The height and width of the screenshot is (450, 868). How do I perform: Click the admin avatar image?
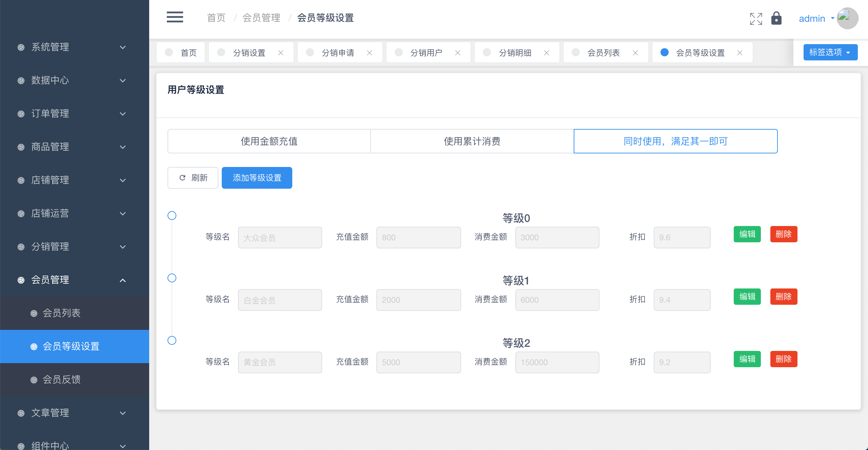(847, 18)
